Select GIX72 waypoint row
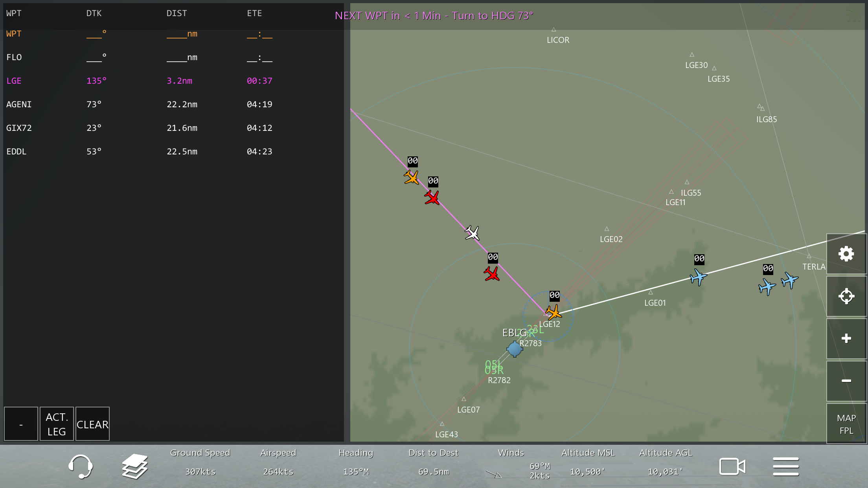 [19, 128]
